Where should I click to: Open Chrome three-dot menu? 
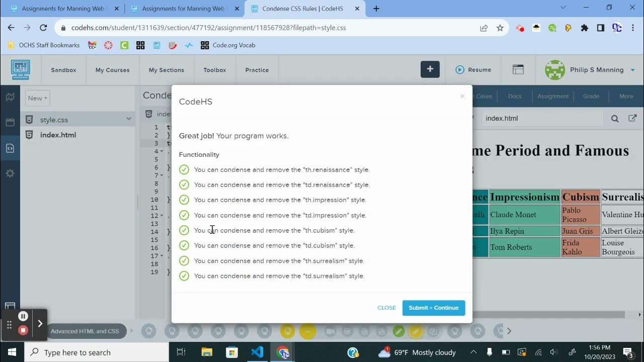[x=632, y=28]
